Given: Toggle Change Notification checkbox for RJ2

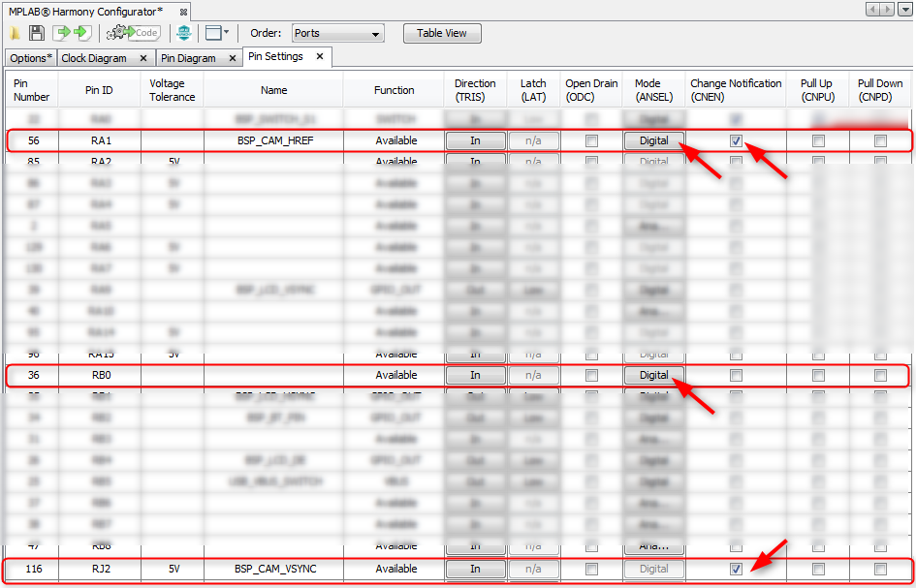Looking at the screenshot, I should (736, 569).
